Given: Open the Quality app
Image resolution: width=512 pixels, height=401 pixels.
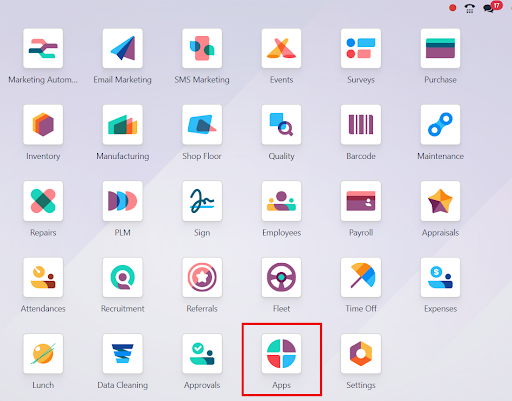Looking at the screenshot, I should pyautogui.click(x=281, y=125).
